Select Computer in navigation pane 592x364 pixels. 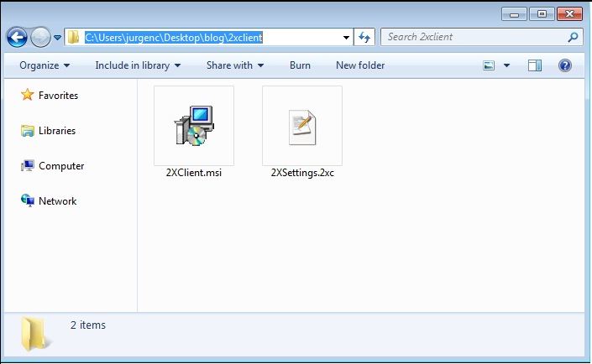pyautogui.click(x=61, y=166)
